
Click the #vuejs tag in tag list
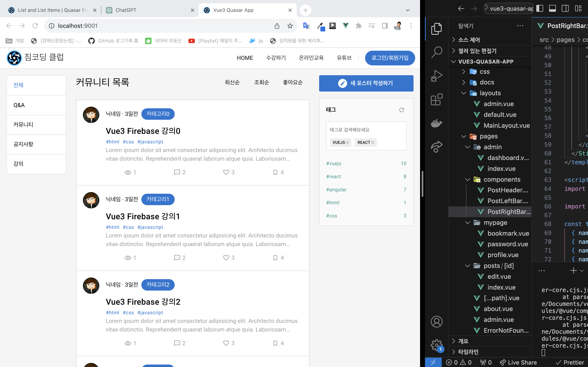pos(333,163)
